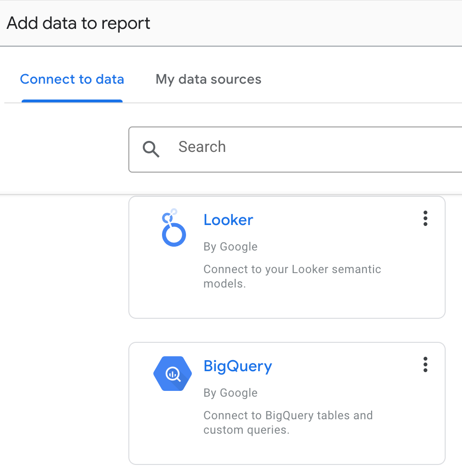Open the Looker connector's three-dot menu
Screen dimensions: 462x476
[x=425, y=218]
